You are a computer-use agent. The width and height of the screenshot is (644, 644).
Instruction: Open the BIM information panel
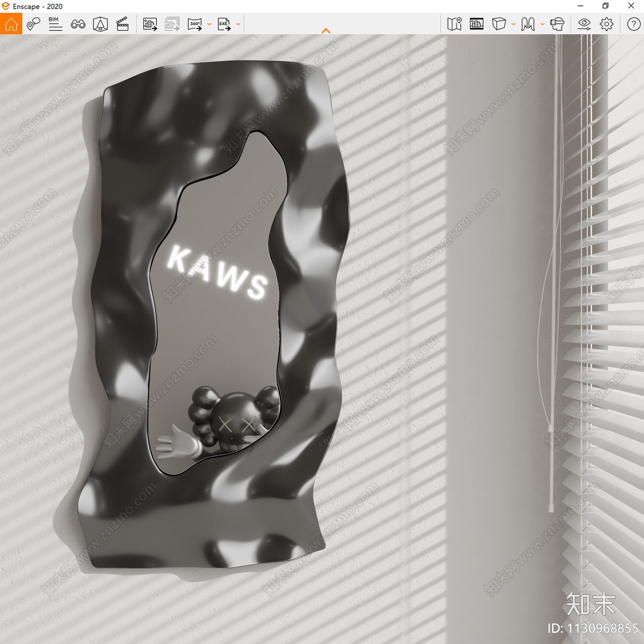55,24
